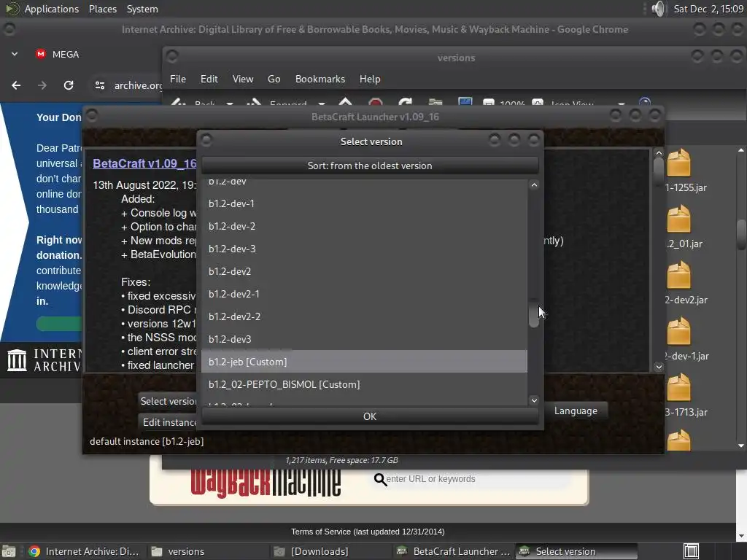Click the version list scrollbar thumb
747x560 pixels.
pos(534,313)
